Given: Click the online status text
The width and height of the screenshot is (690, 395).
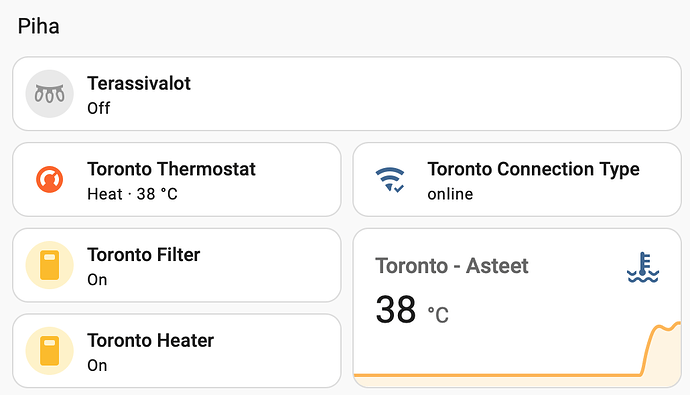Looking at the screenshot, I should pos(450,194).
